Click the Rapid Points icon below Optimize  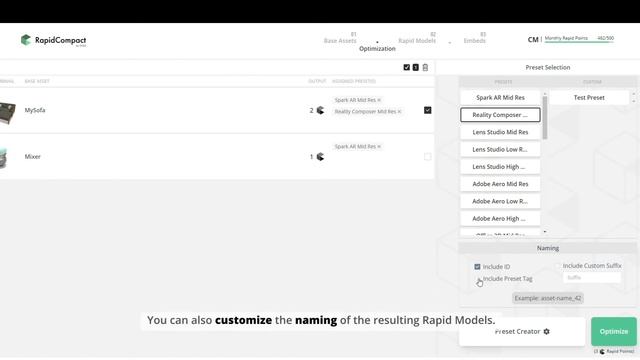(602, 351)
